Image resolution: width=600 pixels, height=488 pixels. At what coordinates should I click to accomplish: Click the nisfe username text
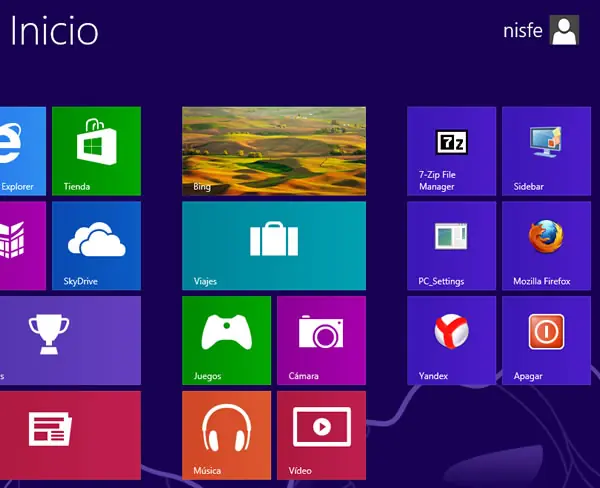click(523, 31)
